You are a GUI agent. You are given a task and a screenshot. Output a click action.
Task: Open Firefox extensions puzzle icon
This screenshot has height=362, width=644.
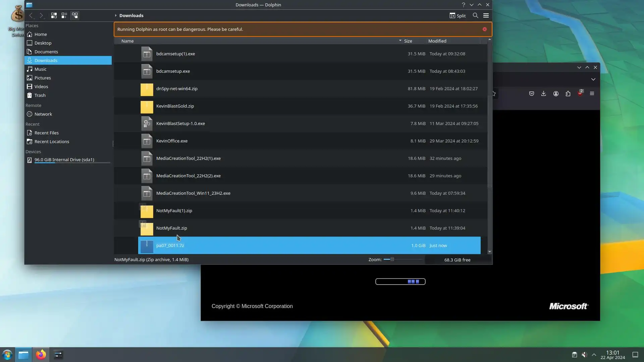[568, 94]
